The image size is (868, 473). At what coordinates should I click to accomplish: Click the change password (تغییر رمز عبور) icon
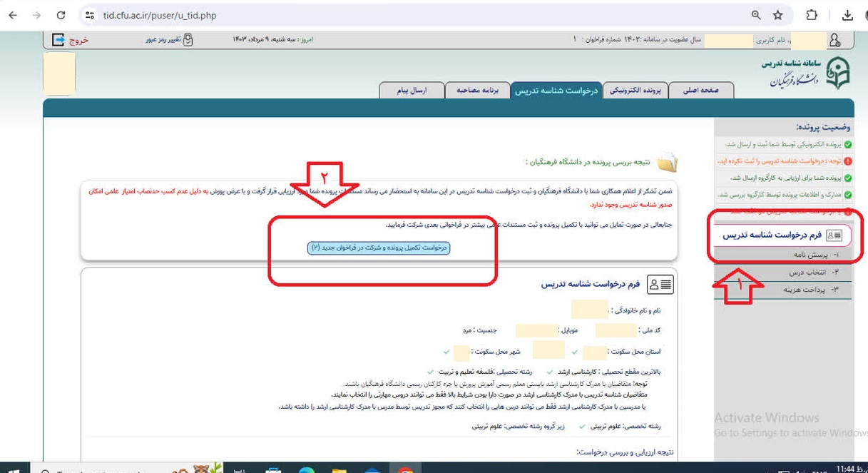point(188,40)
